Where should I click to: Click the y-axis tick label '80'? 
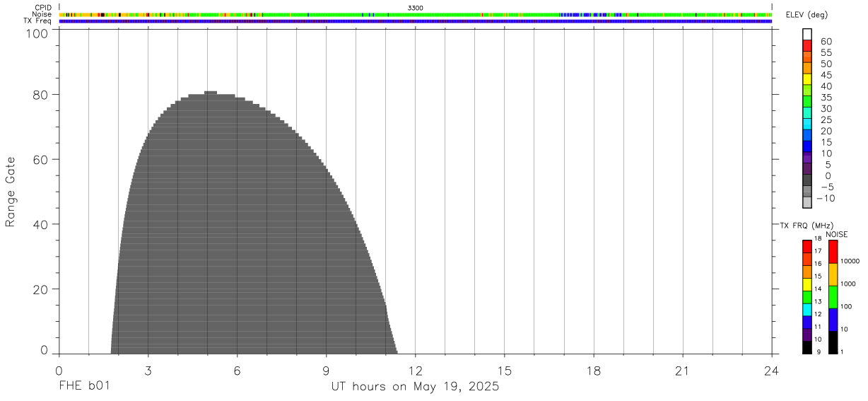pyautogui.click(x=41, y=95)
